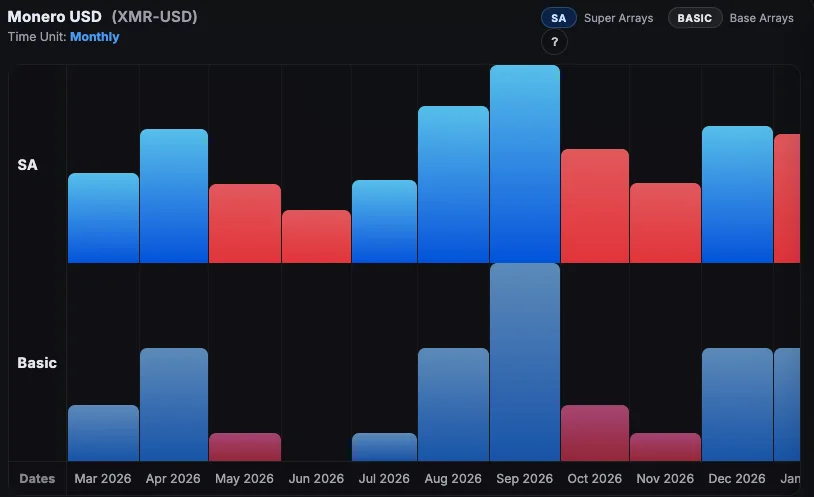Toggle the SA Super Arrays badge
Image resolution: width=814 pixels, height=497 pixels.
point(558,18)
